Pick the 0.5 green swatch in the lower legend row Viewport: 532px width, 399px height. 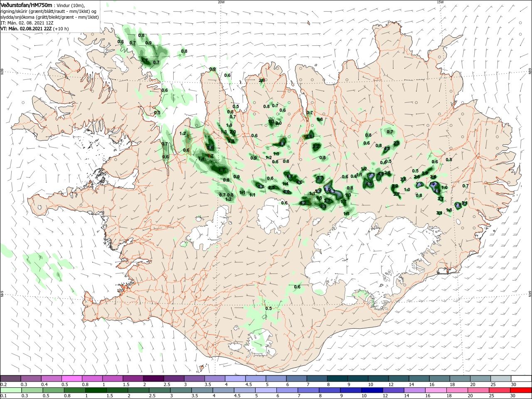click(53, 390)
